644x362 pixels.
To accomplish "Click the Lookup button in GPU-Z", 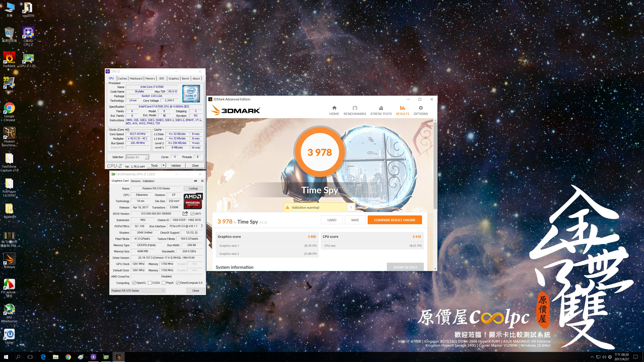I will [x=193, y=188].
